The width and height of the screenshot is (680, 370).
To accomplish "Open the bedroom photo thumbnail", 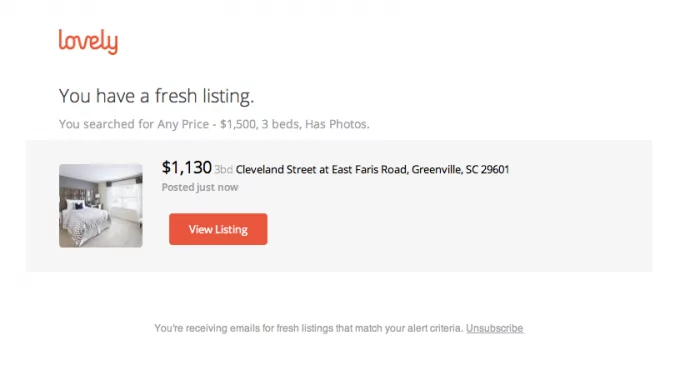I will click(x=101, y=206).
